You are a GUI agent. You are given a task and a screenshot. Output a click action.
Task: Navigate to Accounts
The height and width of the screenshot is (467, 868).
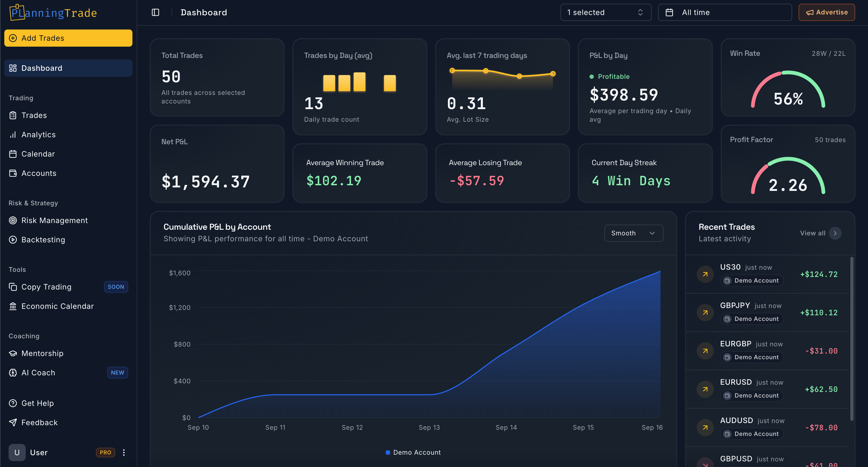68,173
